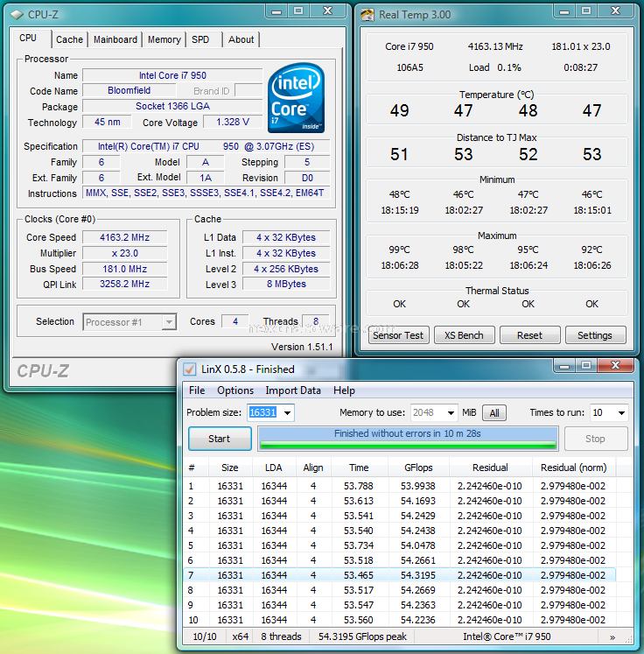Select highlighted row 7 with 54.3195 GFlops
This screenshot has height=654, width=644.
pyautogui.click(x=400, y=575)
